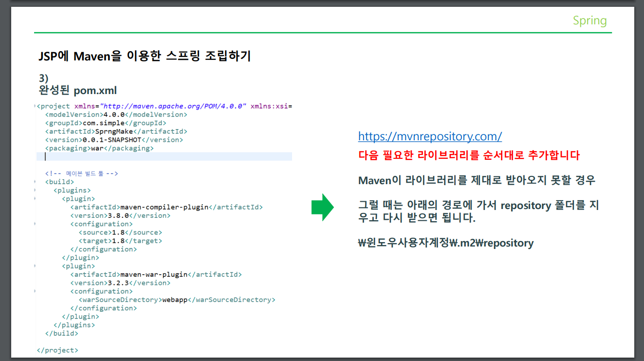This screenshot has width=644, height=361.
Task: Collapse the fold marker beside the project tag
Action: coord(35,106)
